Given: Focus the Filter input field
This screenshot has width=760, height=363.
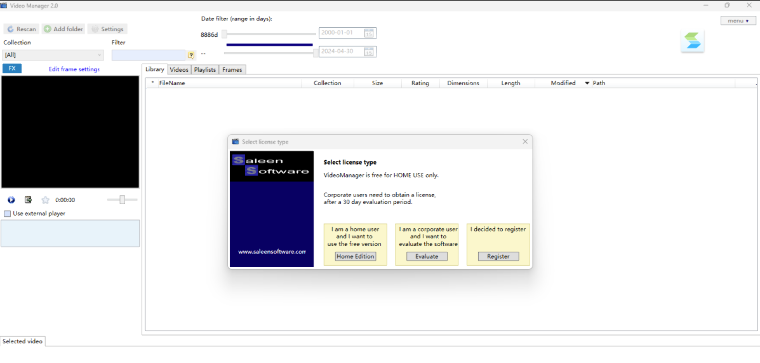Looking at the screenshot, I should pyautogui.click(x=149, y=55).
